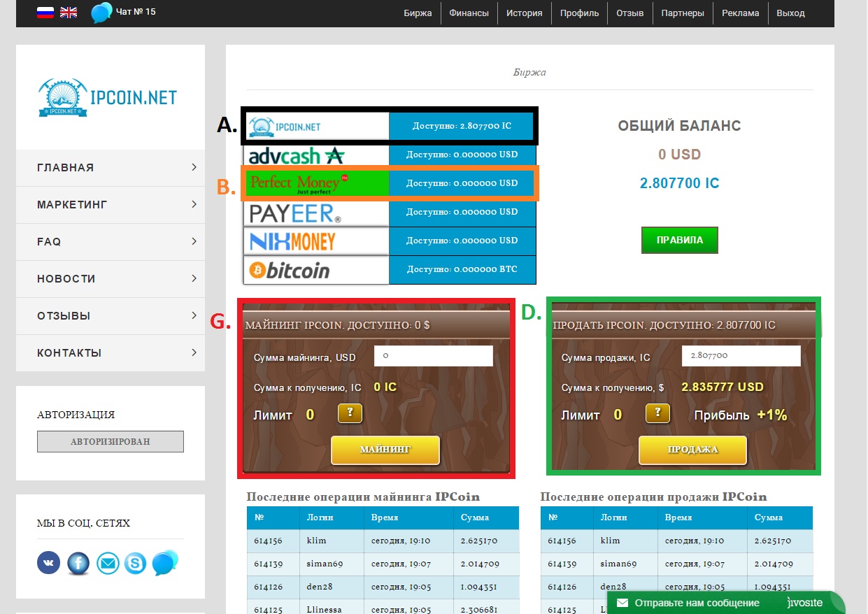Click the mining limit question mark help
This screenshot has height=614, width=868.
click(x=350, y=413)
